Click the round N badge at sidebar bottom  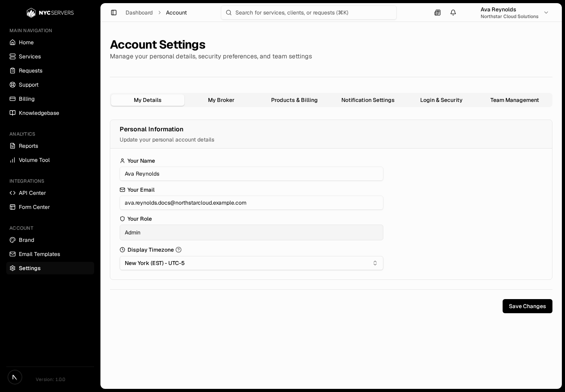[15, 377]
